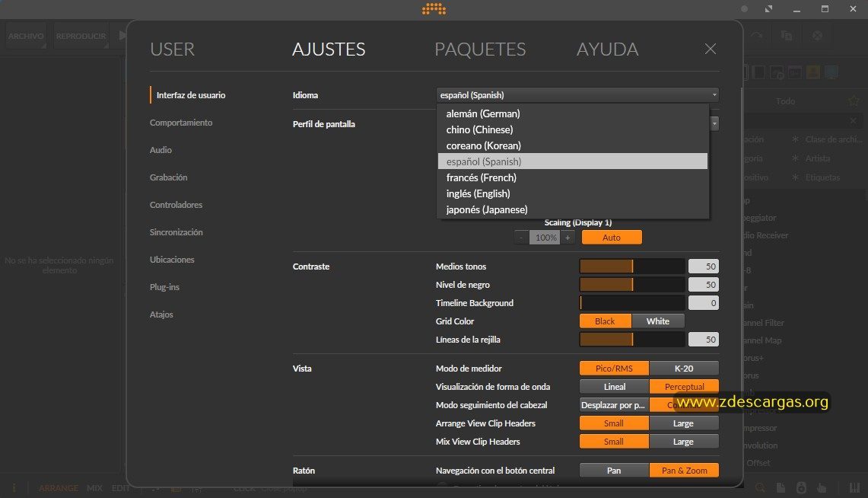Viewport: 868px width, 498px height.
Task: Switch to the AYUDA tab
Action: [x=607, y=49]
